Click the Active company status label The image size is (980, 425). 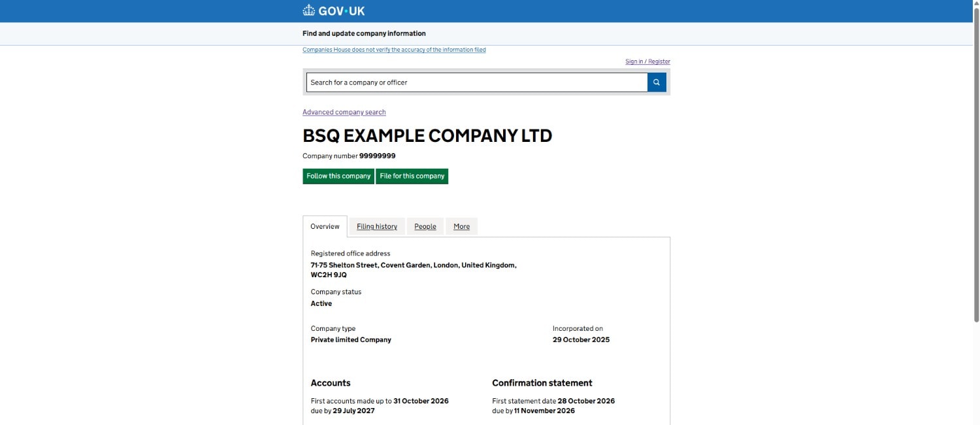pos(321,303)
